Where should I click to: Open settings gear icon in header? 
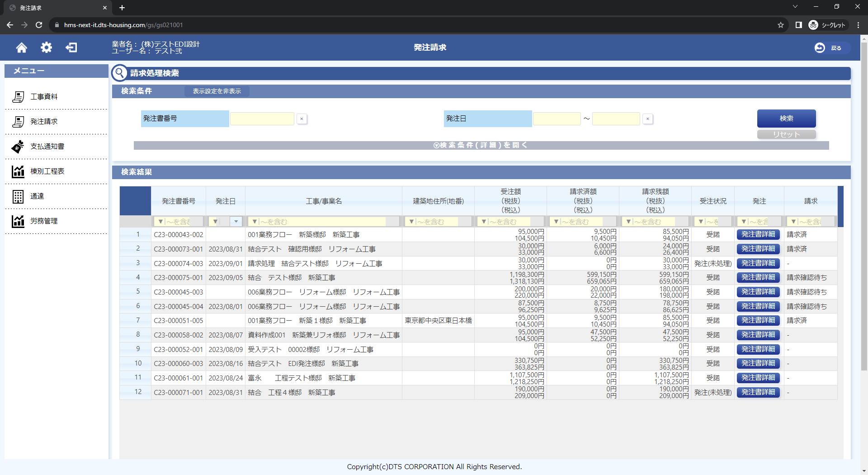46,47
